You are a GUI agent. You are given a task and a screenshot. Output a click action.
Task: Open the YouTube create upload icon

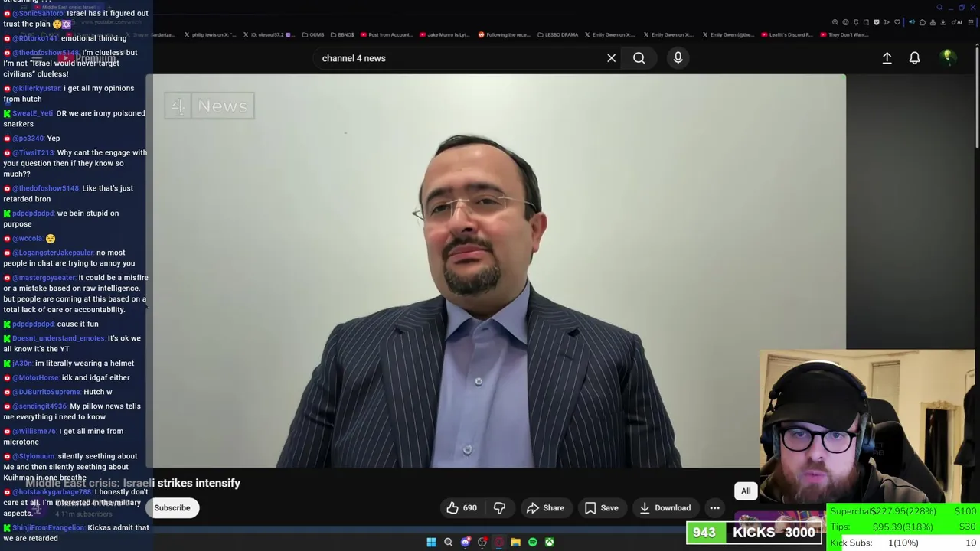(x=887, y=58)
